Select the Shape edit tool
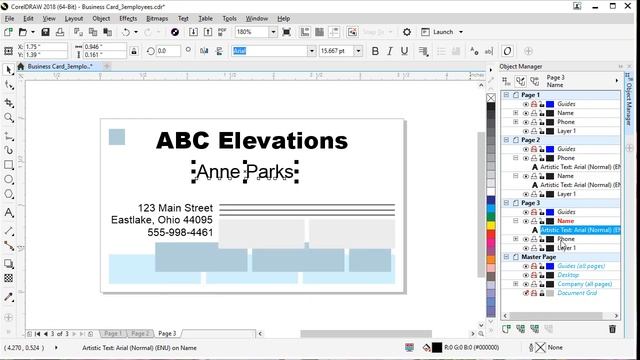Viewport: 640px width, 360px height. pyautogui.click(x=9, y=85)
